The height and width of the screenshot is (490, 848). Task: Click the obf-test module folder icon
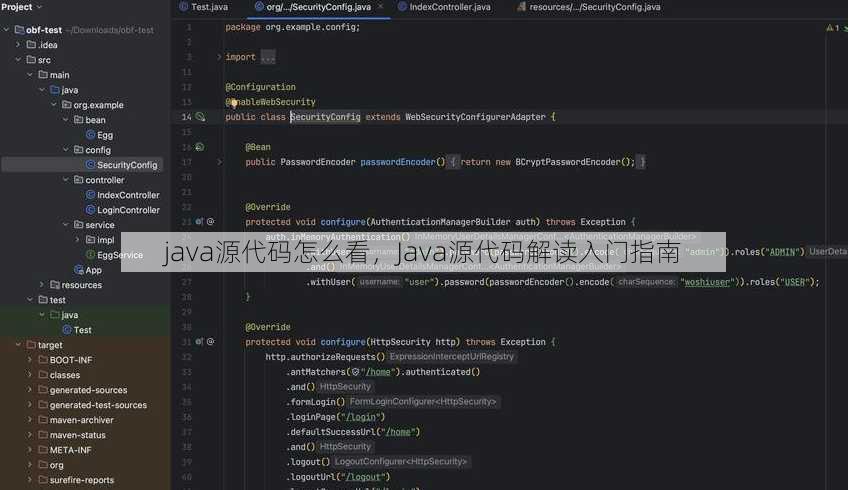19,30
